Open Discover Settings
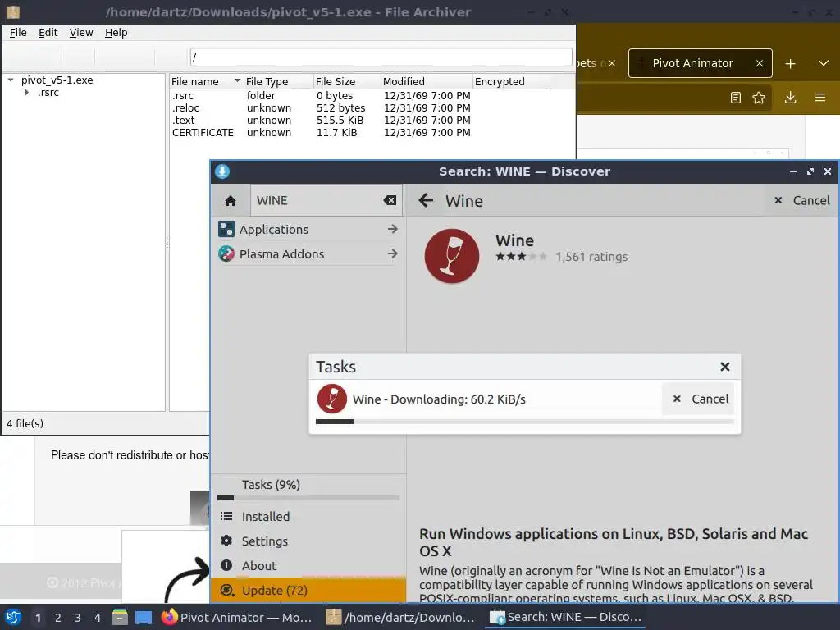Viewport: 840px width, 630px height. click(x=308, y=541)
